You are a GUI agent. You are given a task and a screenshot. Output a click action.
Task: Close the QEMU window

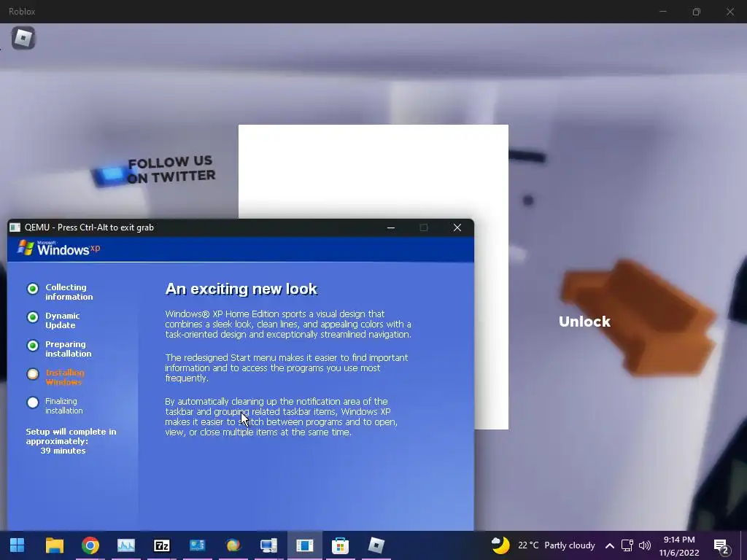pyautogui.click(x=457, y=227)
